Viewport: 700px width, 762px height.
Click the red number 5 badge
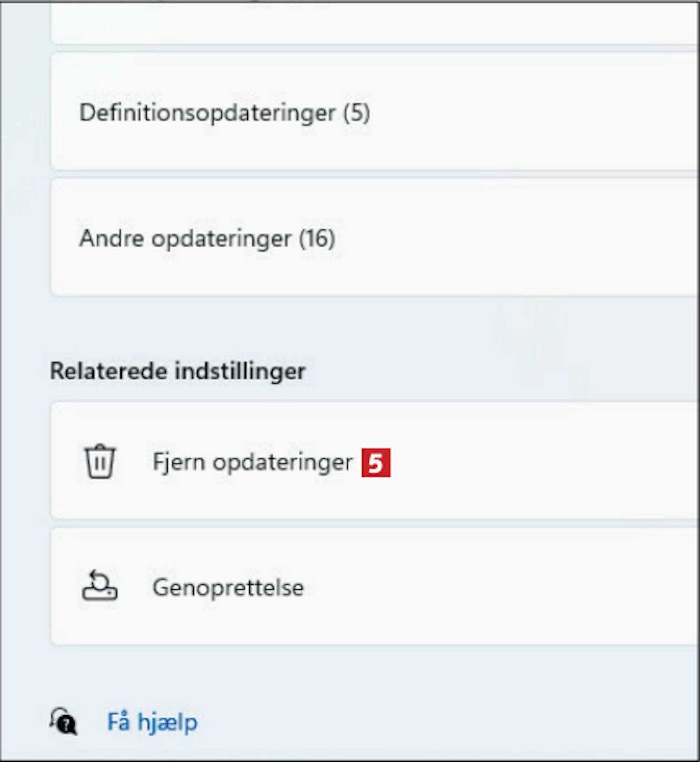coord(376,463)
